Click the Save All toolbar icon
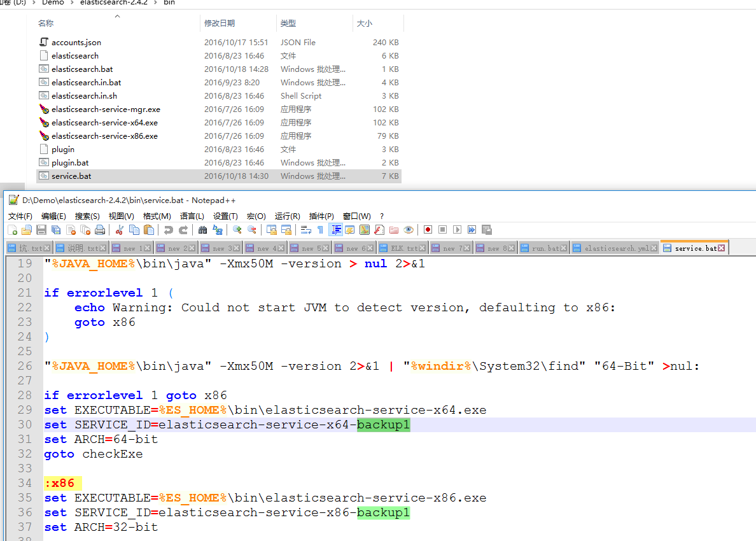This screenshot has height=541, width=756. coord(56,230)
